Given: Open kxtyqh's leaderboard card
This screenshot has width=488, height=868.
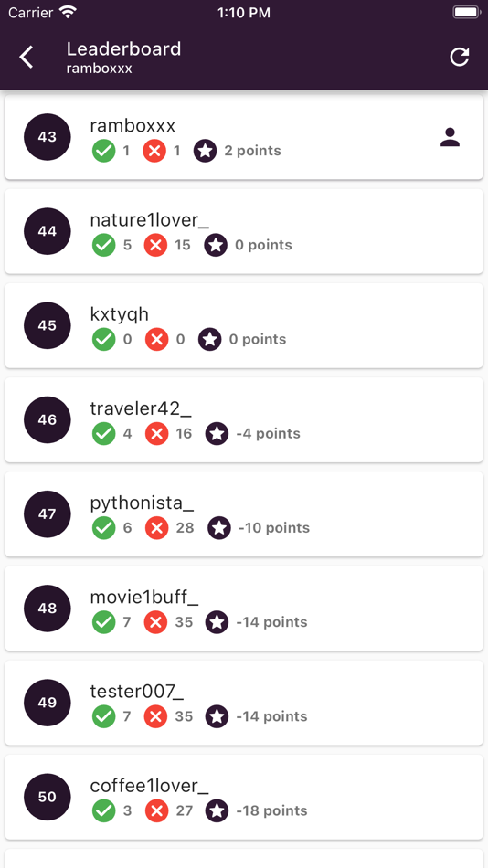Looking at the screenshot, I should point(244,325).
